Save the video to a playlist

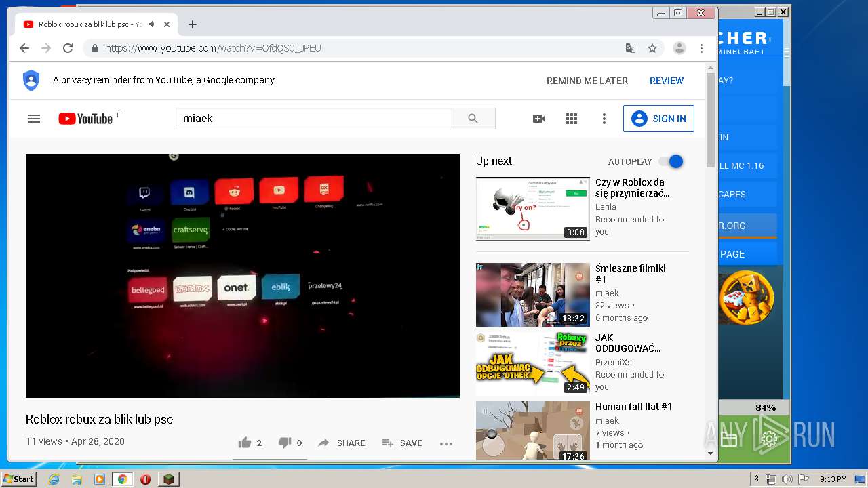pos(401,443)
